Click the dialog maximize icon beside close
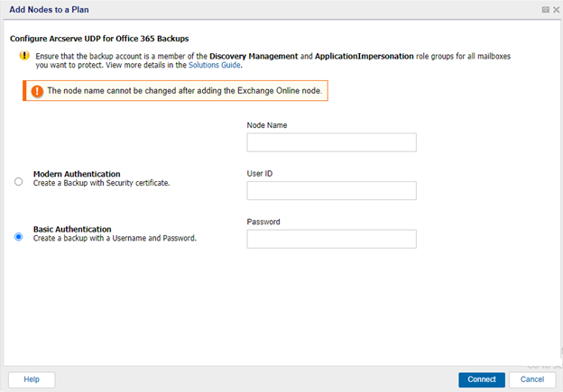Viewport: 563px width, 392px height. coord(545,10)
